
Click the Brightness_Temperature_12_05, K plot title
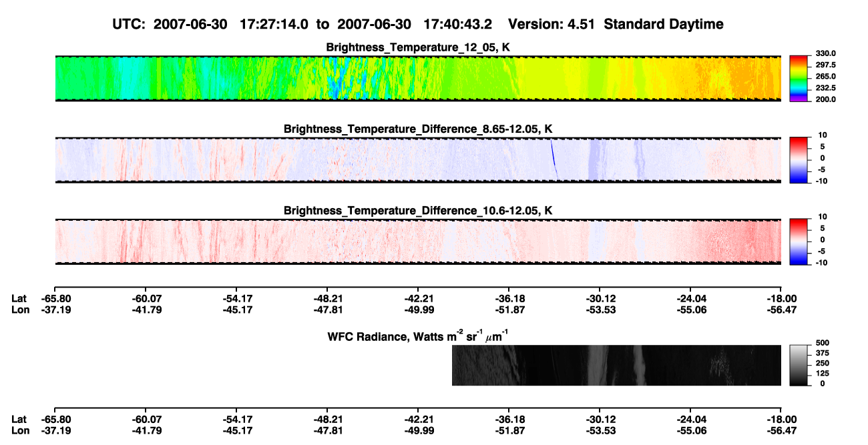(x=419, y=47)
